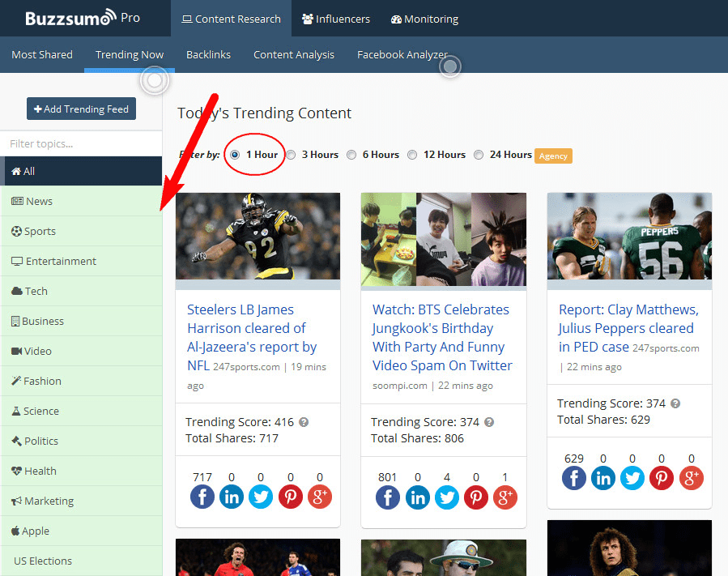
Task: Select the All topics category
Action: (x=81, y=172)
